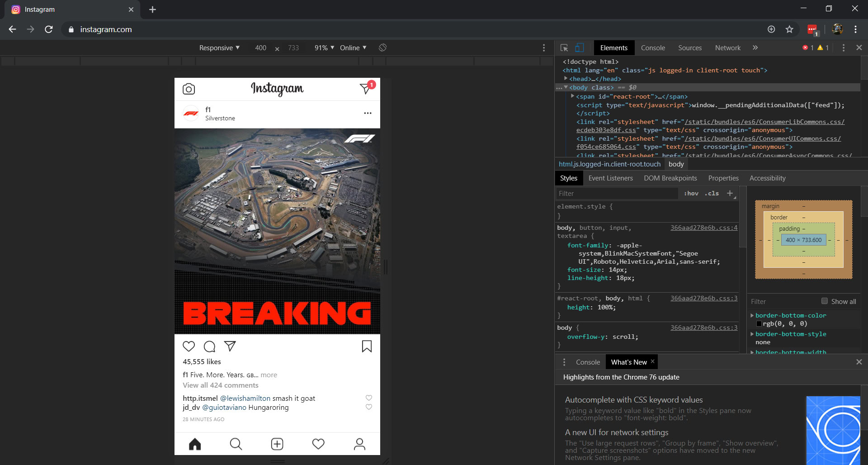
Task: Switch to the Network tab
Action: [x=727, y=47]
